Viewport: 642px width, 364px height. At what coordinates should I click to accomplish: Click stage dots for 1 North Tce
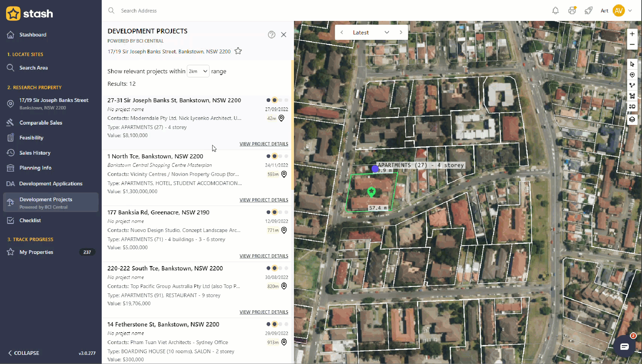pyautogui.click(x=277, y=156)
